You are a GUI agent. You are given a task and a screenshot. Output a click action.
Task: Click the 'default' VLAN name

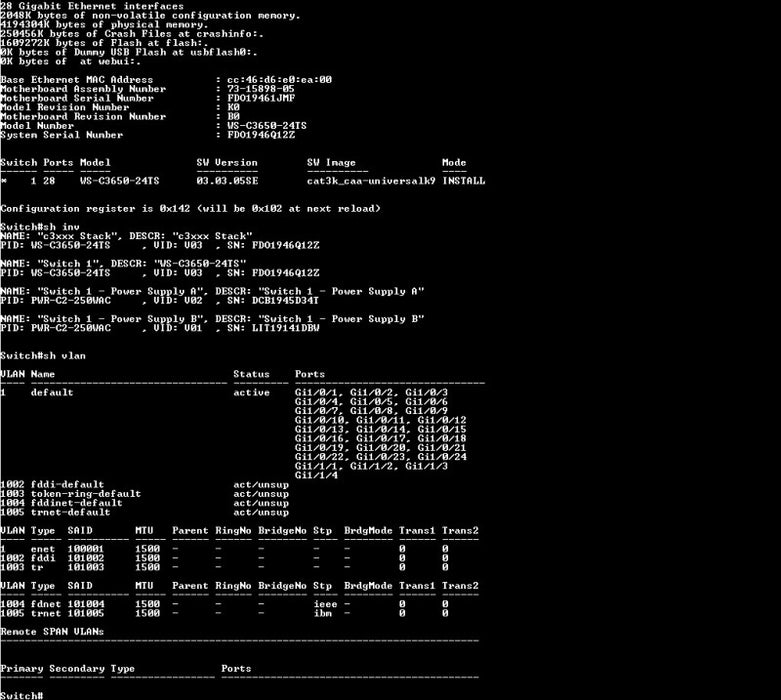(x=52, y=393)
